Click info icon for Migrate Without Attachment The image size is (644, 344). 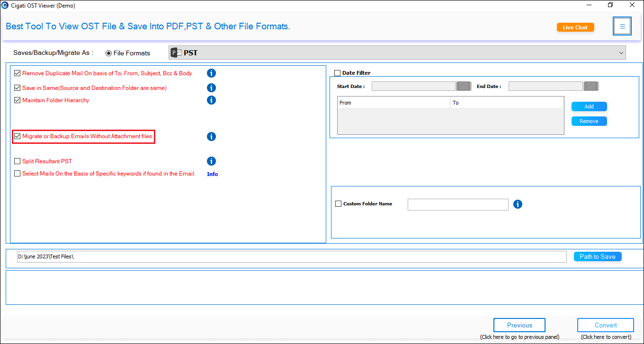click(212, 136)
